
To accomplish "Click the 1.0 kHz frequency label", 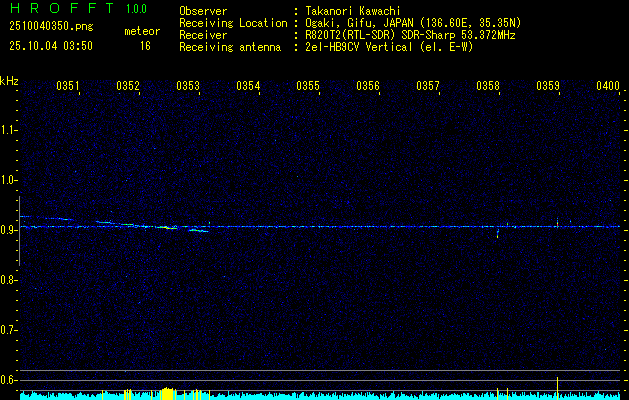I will point(8,180).
